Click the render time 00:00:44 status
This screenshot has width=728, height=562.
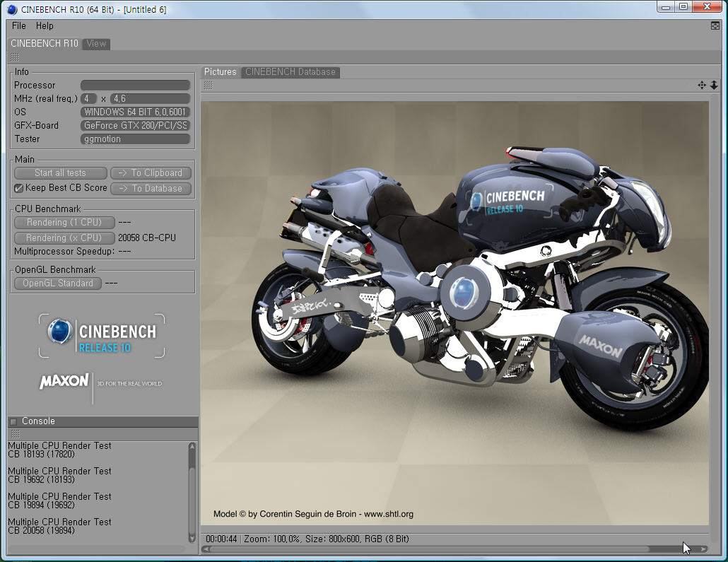221,539
